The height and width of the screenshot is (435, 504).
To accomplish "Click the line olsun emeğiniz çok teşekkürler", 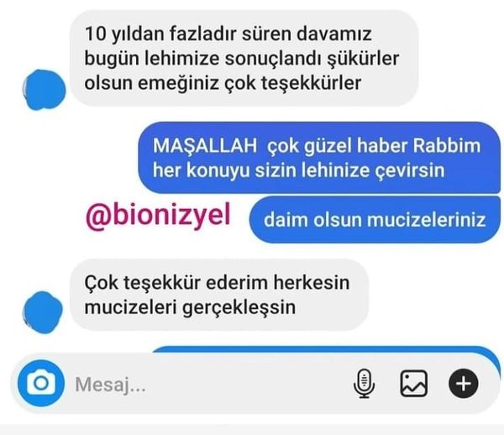I will point(223,83).
